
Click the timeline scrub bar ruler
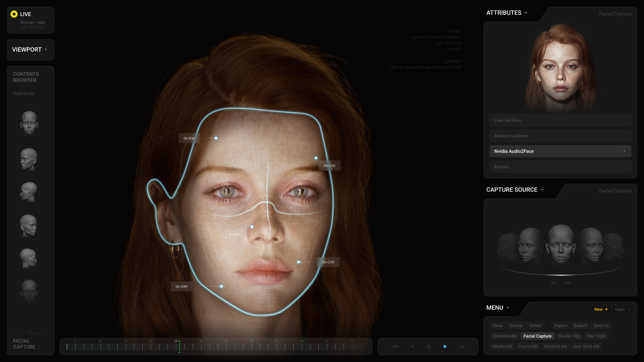pos(216,347)
